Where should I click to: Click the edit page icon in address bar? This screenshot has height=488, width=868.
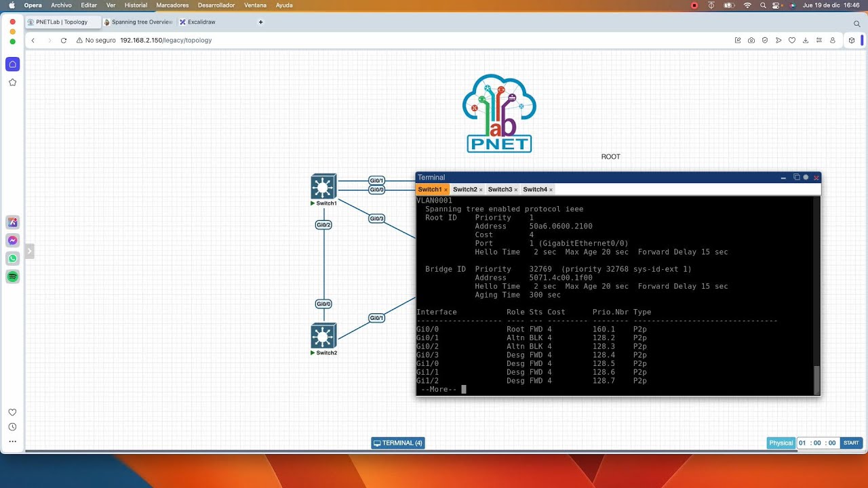[738, 40]
